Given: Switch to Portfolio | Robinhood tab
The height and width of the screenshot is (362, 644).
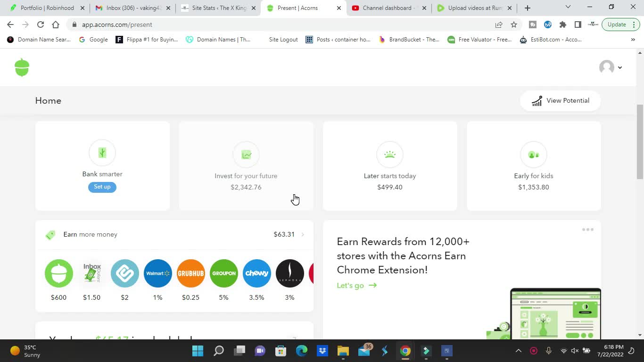Looking at the screenshot, I should point(47,8).
